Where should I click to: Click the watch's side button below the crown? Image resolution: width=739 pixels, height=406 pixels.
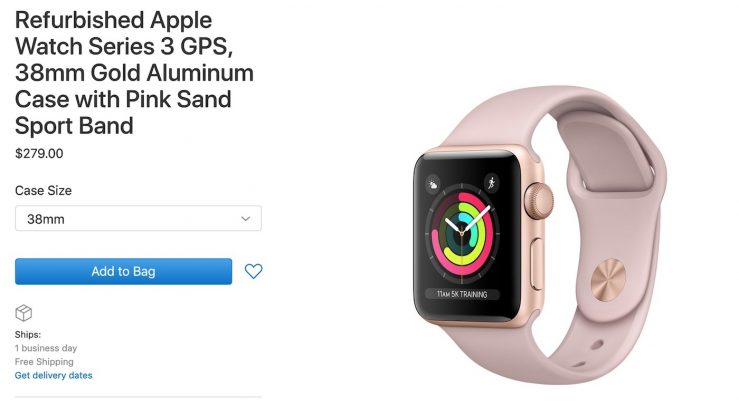[536, 264]
